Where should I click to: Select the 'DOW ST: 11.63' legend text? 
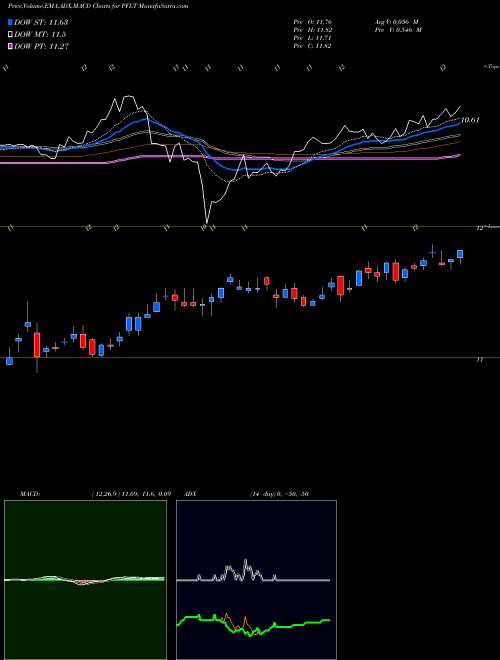pos(41,22)
